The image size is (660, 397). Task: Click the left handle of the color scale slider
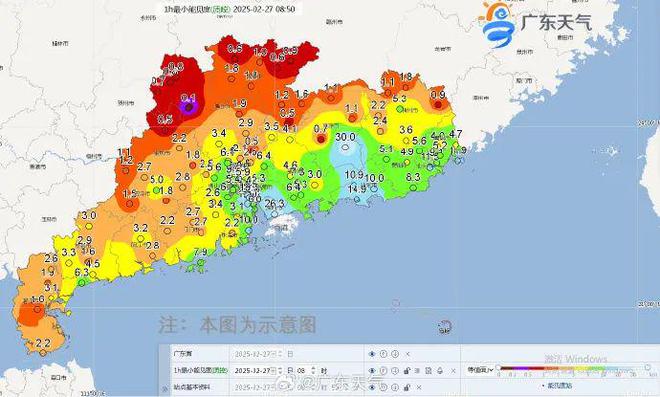click(x=498, y=367)
